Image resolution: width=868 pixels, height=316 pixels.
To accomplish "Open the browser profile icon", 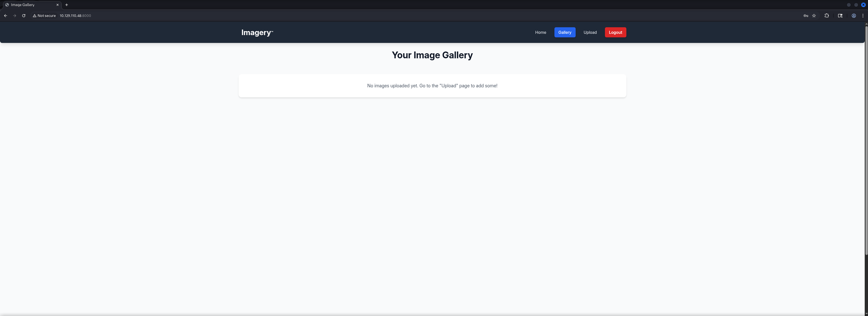I will [x=854, y=15].
